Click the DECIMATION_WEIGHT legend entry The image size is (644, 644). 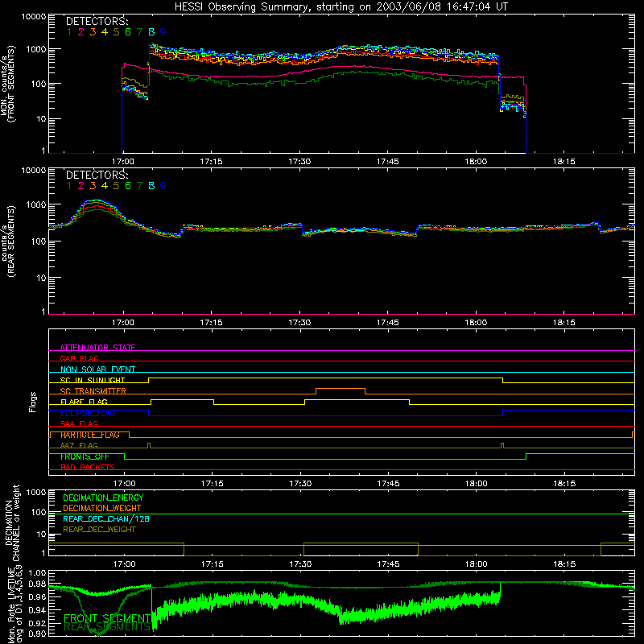click(102, 508)
